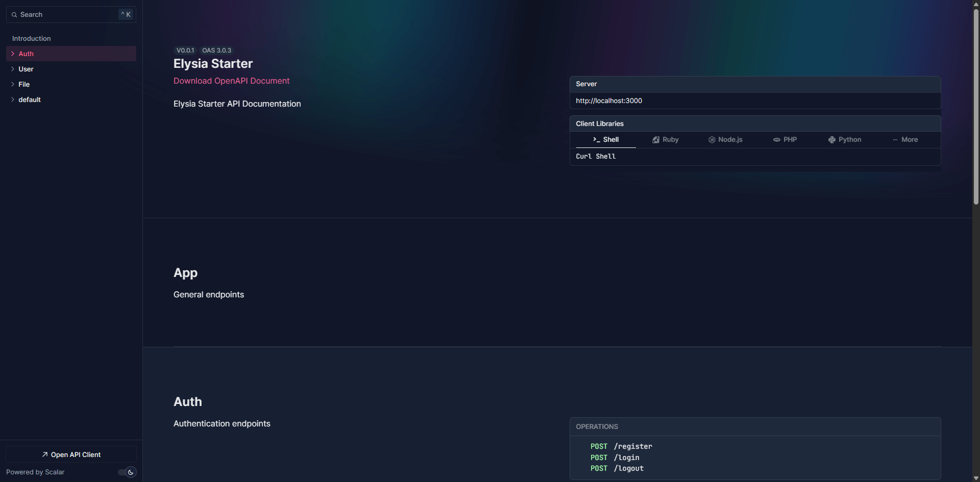Open the More client libraries tab
Viewport: 980px width, 482px height.
pos(905,140)
